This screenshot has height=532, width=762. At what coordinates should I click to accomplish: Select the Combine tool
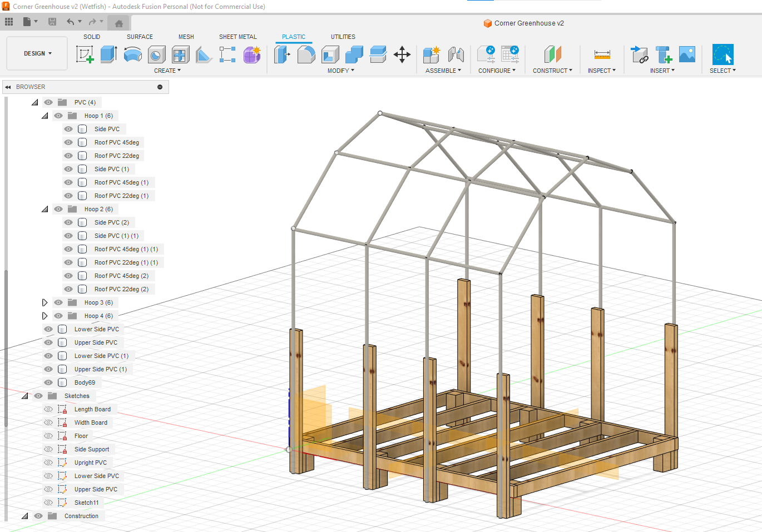point(354,54)
